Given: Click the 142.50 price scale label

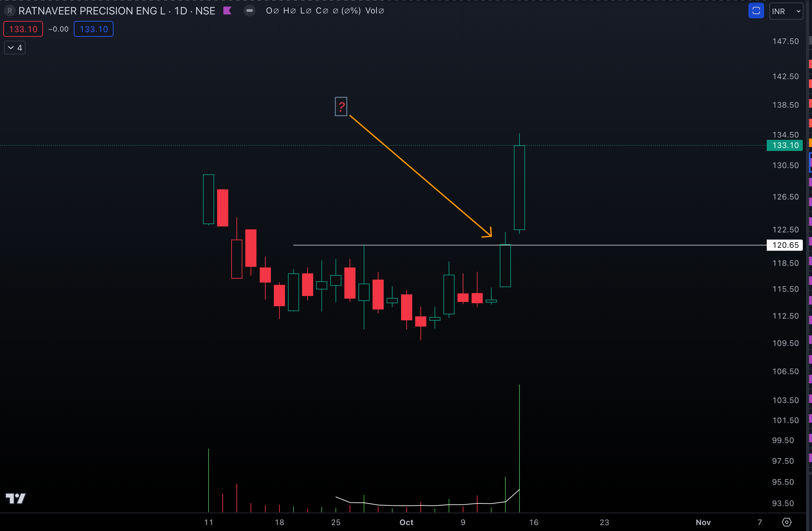Looking at the screenshot, I should [x=785, y=76].
